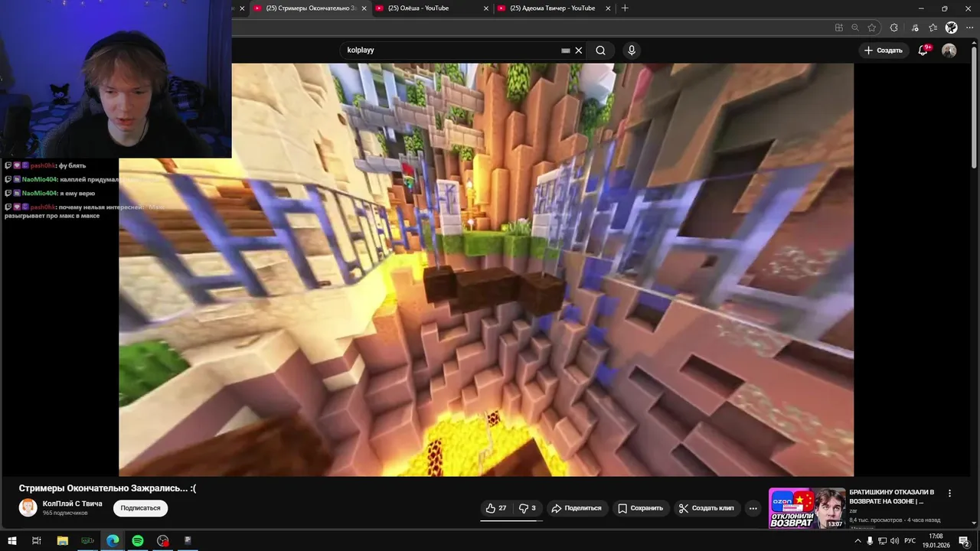Open the Windows Start menu
The height and width of the screenshot is (551, 980).
[x=12, y=541]
